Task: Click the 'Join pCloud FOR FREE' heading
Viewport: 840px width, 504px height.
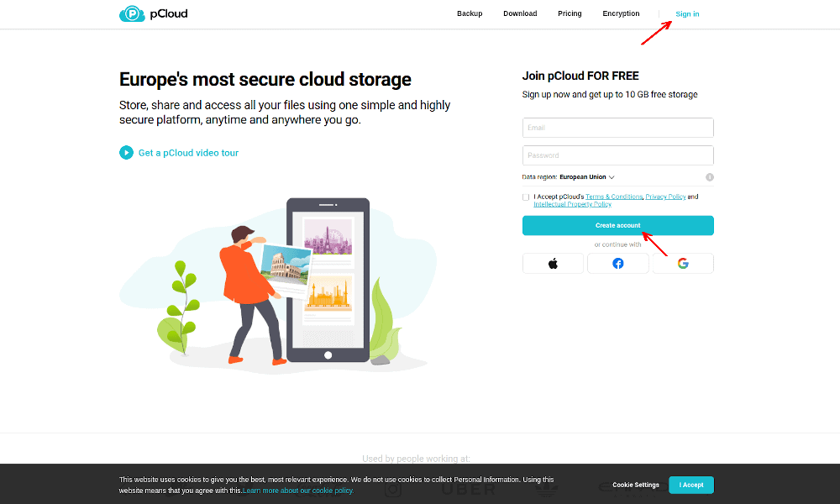Action: tap(580, 76)
